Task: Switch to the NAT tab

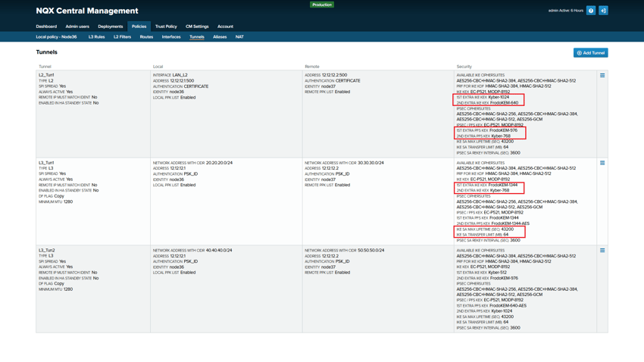Action: (239, 37)
